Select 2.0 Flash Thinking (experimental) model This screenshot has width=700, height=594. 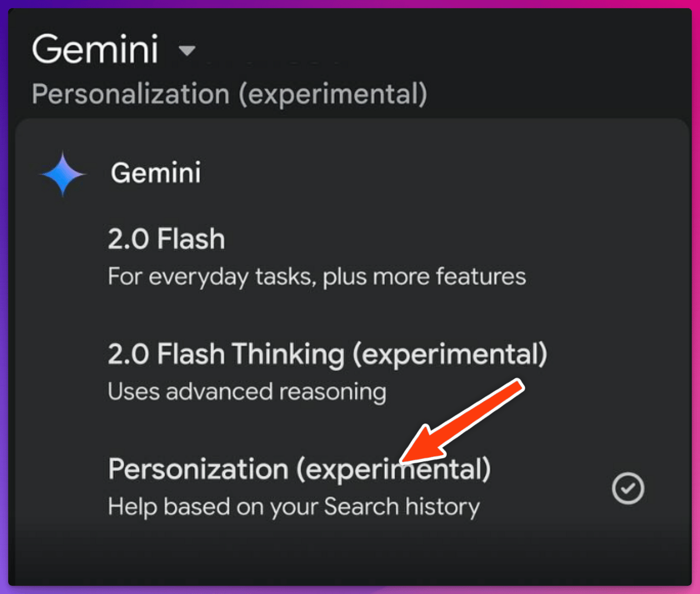327,354
